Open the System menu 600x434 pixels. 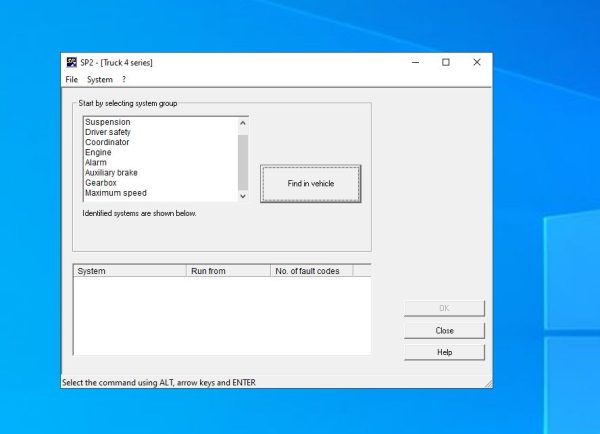point(100,80)
